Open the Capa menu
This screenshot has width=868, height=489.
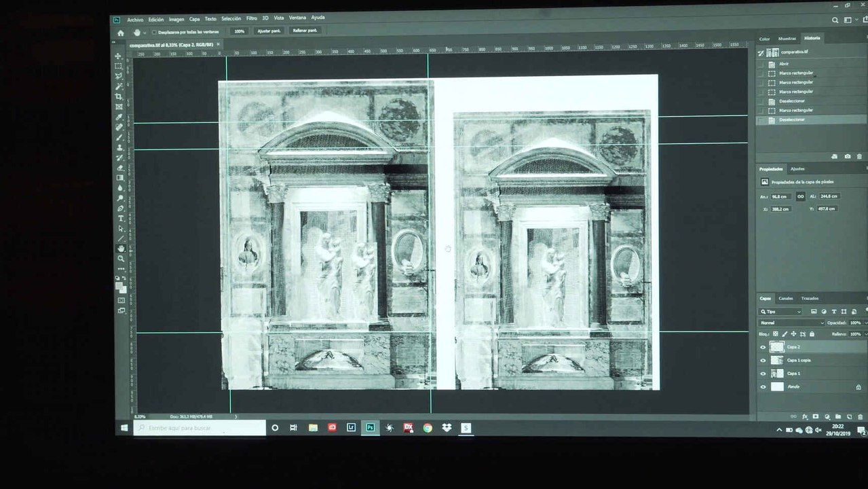(194, 19)
